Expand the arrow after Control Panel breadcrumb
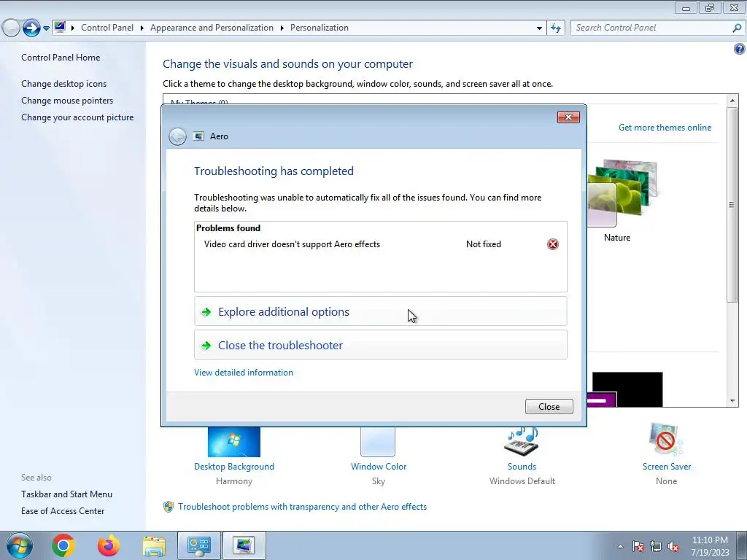747x560 pixels. (142, 28)
